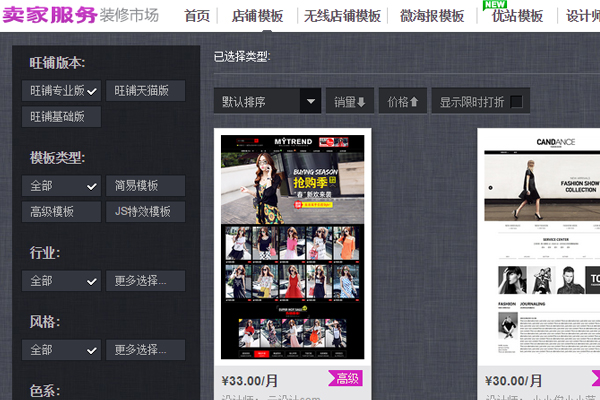
Task: Select the 旺铺天猫版 filter
Action: [x=145, y=91]
